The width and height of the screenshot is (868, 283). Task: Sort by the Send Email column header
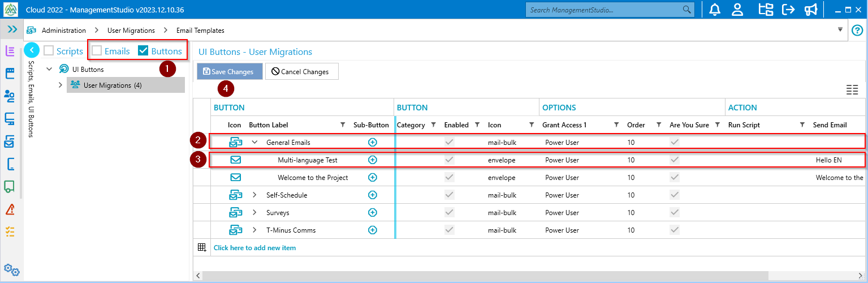pyautogui.click(x=830, y=125)
